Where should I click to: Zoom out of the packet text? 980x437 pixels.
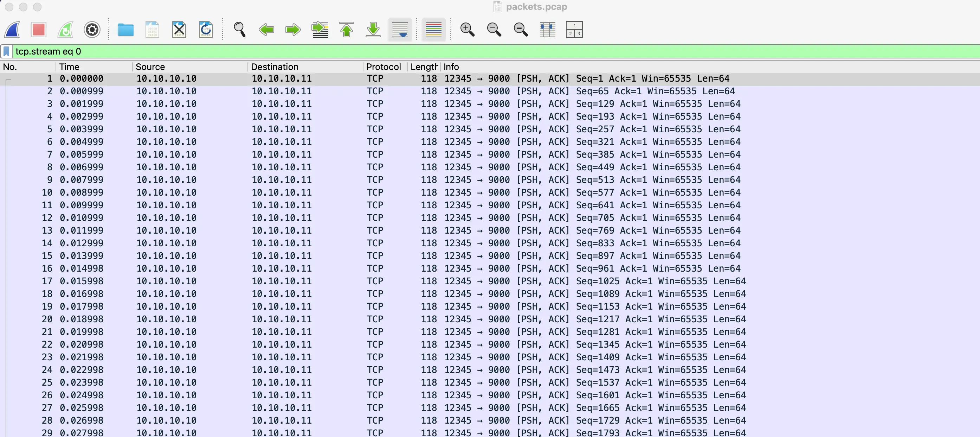pos(494,30)
